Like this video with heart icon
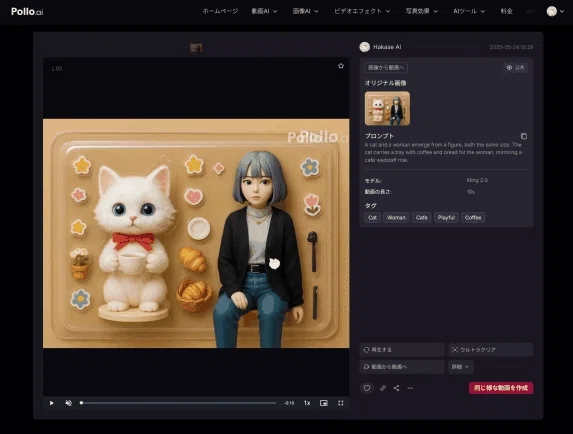 click(367, 388)
